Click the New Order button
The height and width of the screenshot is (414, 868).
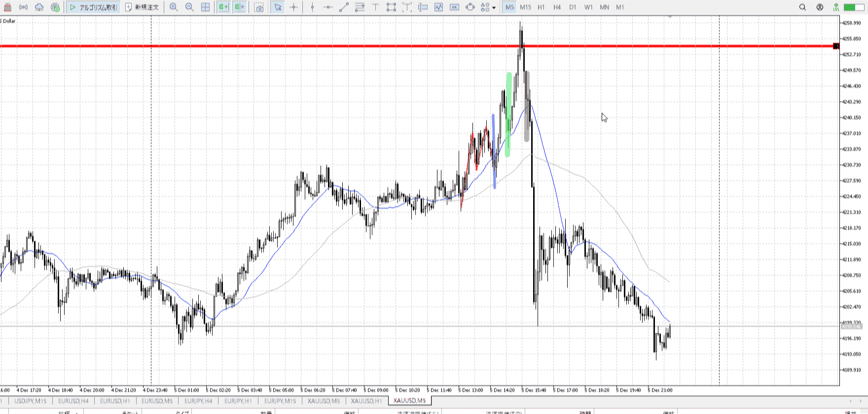pos(142,7)
